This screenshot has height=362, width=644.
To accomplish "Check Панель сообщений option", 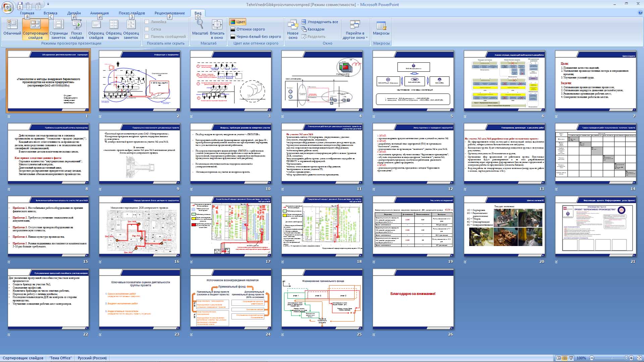I will (147, 37).
